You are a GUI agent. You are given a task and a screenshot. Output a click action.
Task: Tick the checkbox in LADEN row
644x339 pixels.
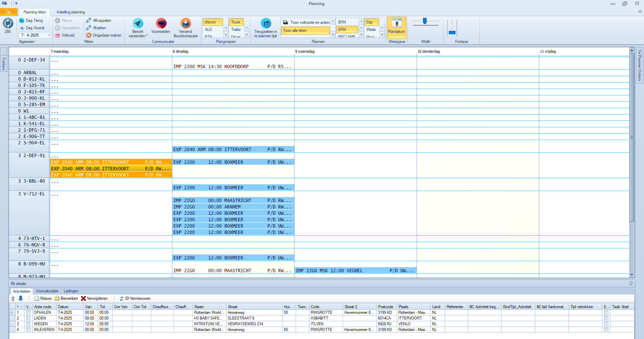click(x=29, y=318)
